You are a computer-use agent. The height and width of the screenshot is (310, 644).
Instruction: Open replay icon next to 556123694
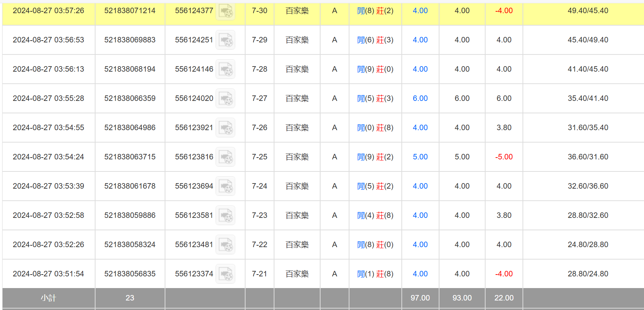tap(225, 186)
